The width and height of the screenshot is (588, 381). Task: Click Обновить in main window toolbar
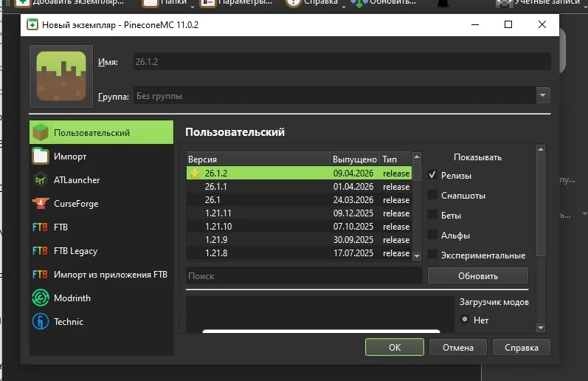pos(383,3)
